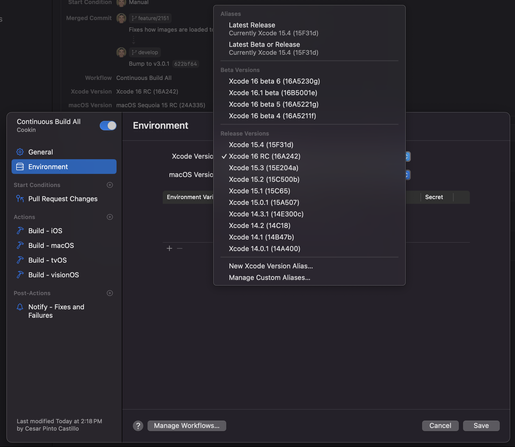Select Xcode 15.2 (15C500b)

pos(309,179)
